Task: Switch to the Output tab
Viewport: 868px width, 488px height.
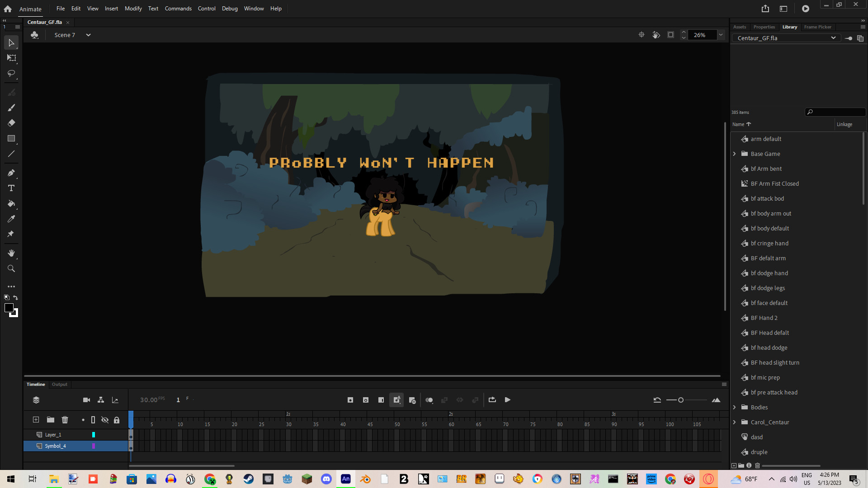Action: click(59, 384)
